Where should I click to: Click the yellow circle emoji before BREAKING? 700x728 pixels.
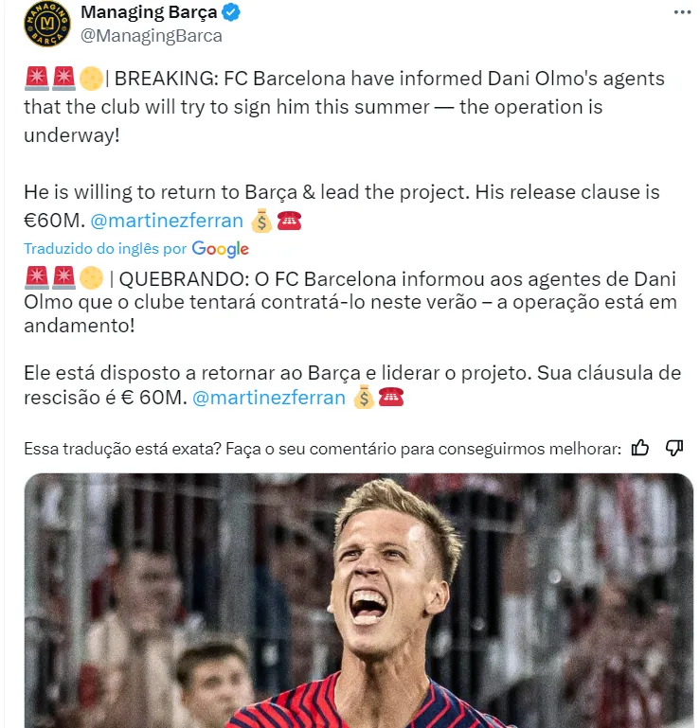(x=91, y=79)
